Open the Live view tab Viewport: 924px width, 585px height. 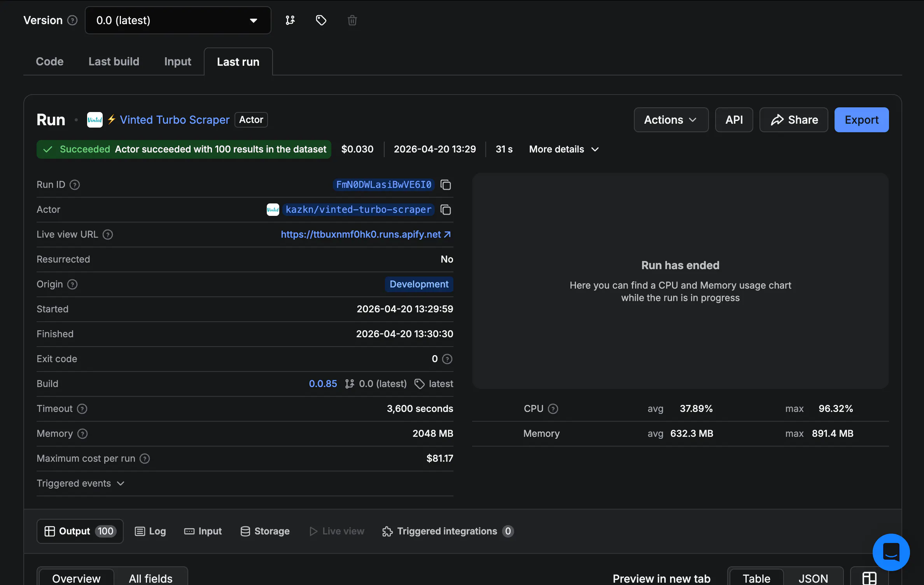pos(337,531)
